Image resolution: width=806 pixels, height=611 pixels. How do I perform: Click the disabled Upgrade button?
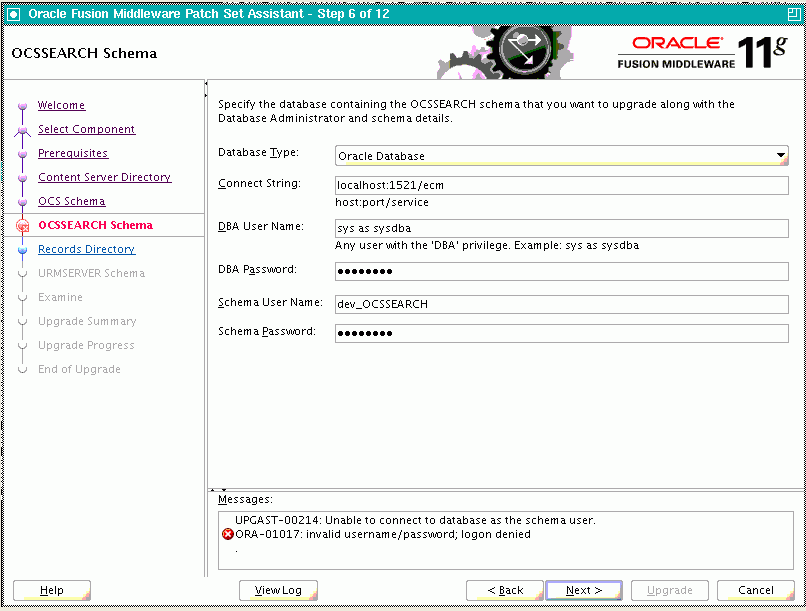point(670,590)
